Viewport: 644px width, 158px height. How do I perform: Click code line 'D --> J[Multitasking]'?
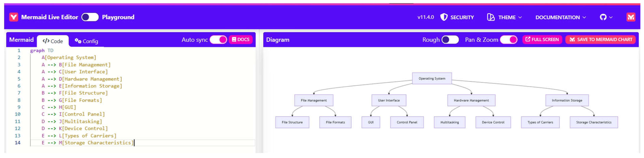(72, 121)
